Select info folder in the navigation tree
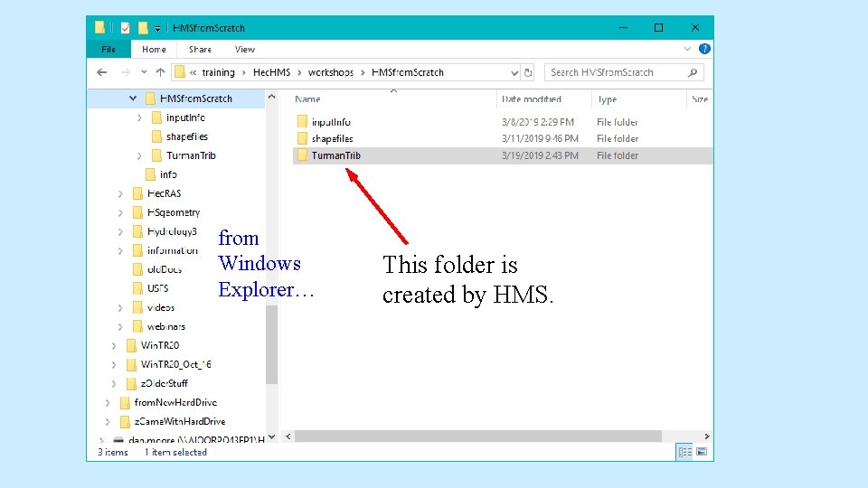Image resolution: width=868 pixels, height=488 pixels. 168,174
